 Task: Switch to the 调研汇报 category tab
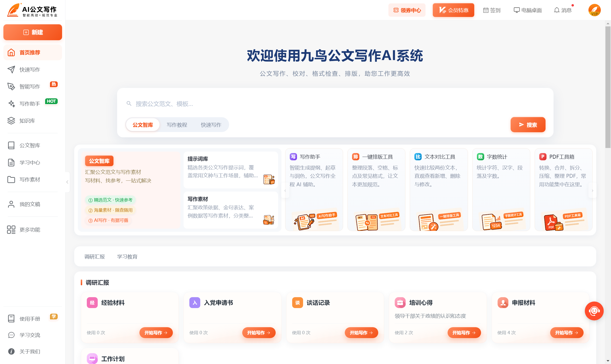(95, 256)
